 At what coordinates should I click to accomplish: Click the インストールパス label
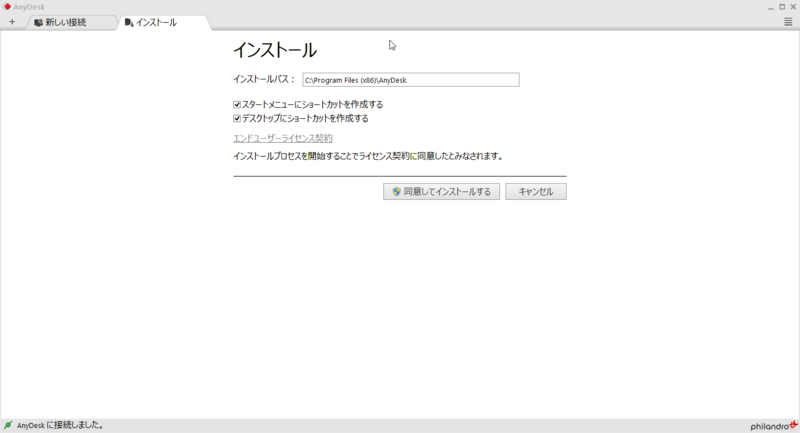264,79
